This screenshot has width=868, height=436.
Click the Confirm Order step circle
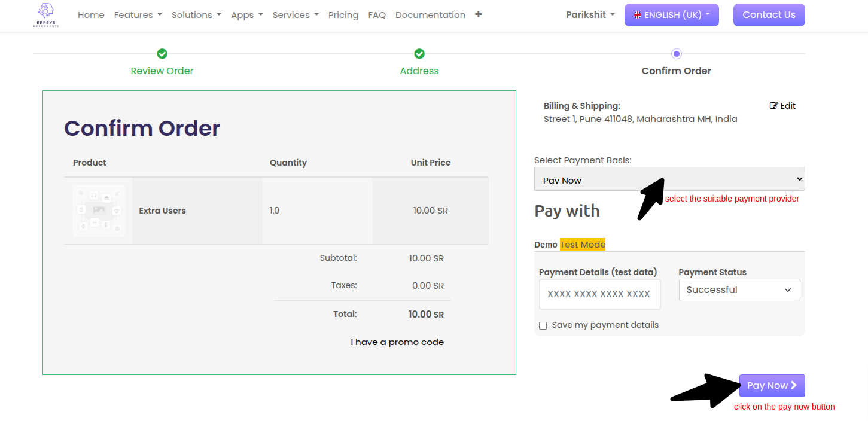coord(676,54)
